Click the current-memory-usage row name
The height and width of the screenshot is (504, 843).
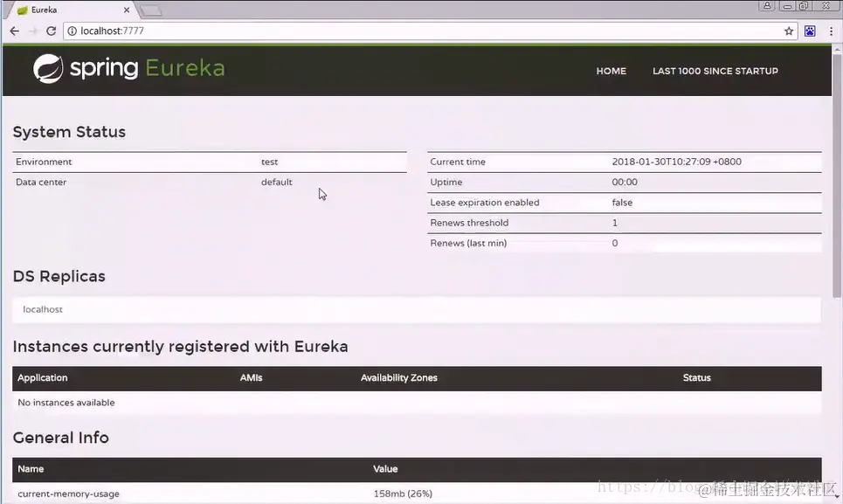[68, 494]
